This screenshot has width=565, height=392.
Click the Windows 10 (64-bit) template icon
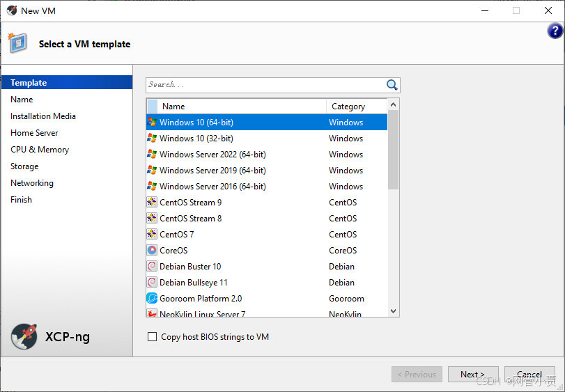[152, 122]
